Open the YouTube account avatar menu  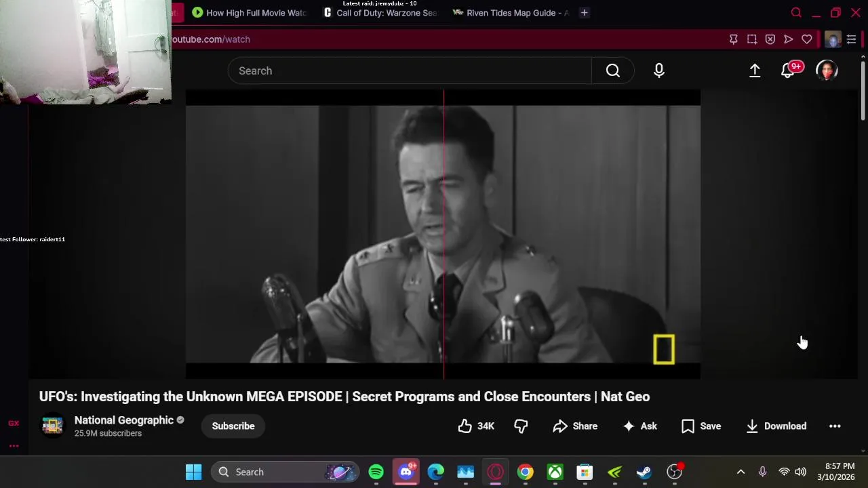click(827, 70)
